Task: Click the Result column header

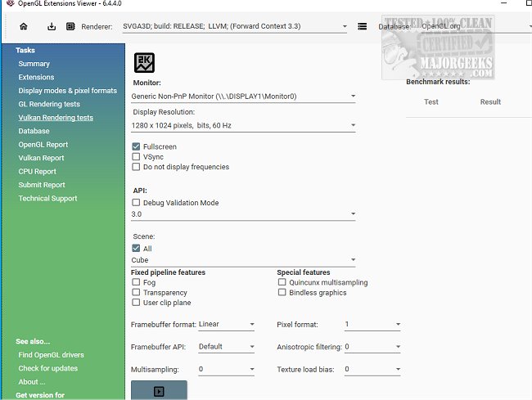Action: point(490,101)
